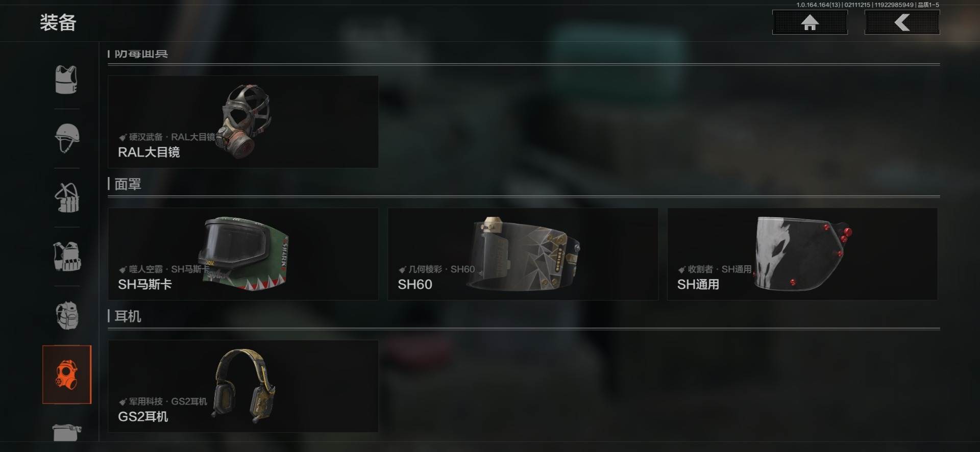Click the 硬汉武备 skin tag label
The height and width of the screenshot is (452, 980).
(x=145, y=137)
